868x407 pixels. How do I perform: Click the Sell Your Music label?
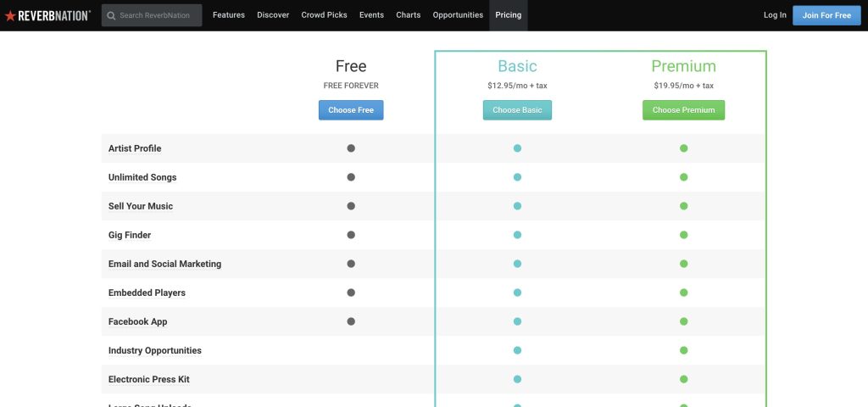pyautogui.click(x=141, y=206)
